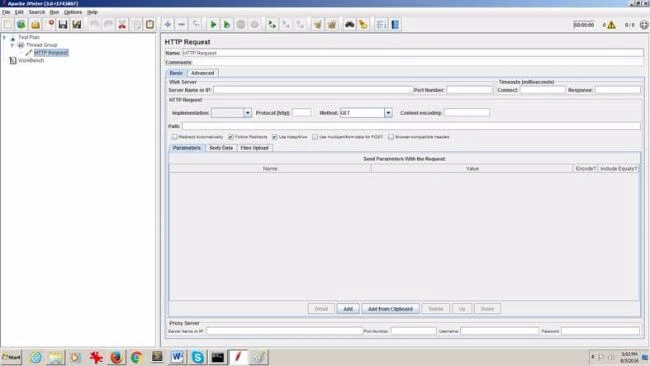This screenshot has width=650, height=366.
Task: Click the Connect timeout field
Action: [x=543, y=90]
